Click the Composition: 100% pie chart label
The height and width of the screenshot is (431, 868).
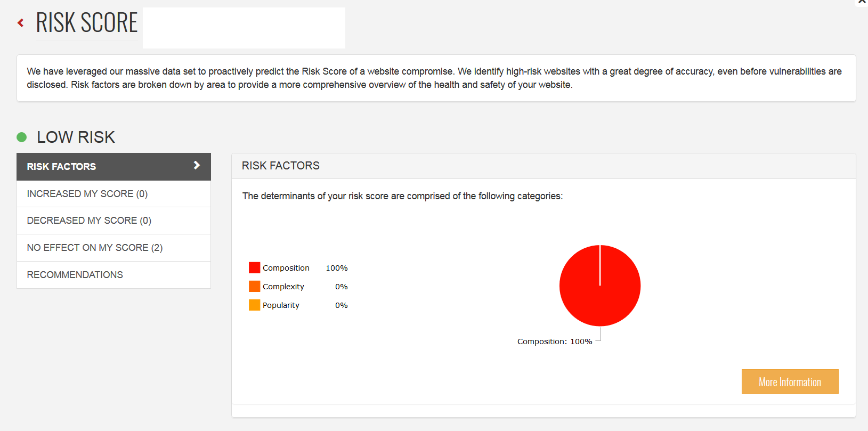pos(555,341)
